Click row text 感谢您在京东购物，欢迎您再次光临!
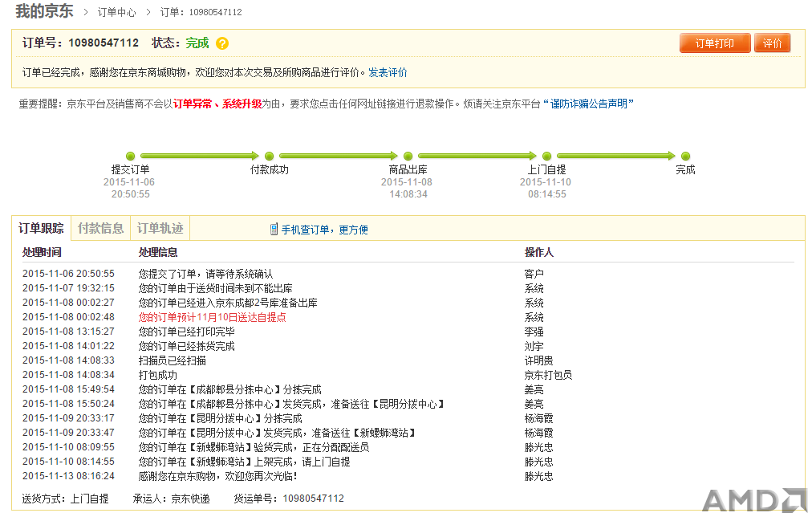812x517 pixels. 217,476
